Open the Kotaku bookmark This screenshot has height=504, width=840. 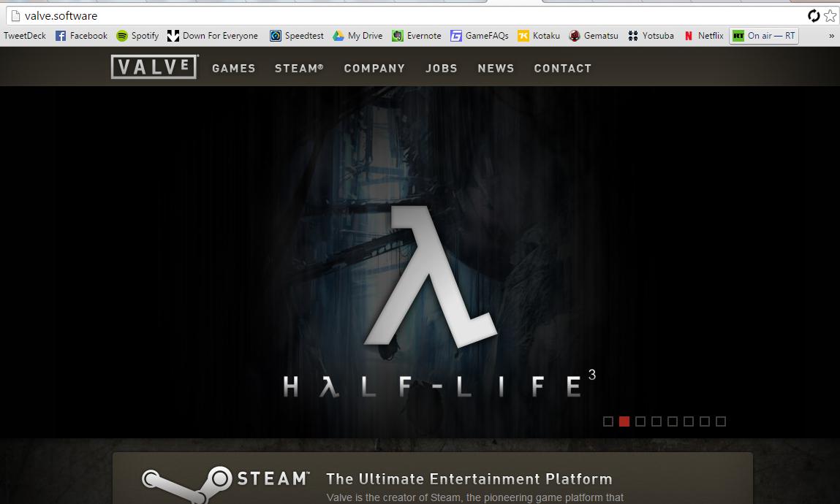[539, 35]
